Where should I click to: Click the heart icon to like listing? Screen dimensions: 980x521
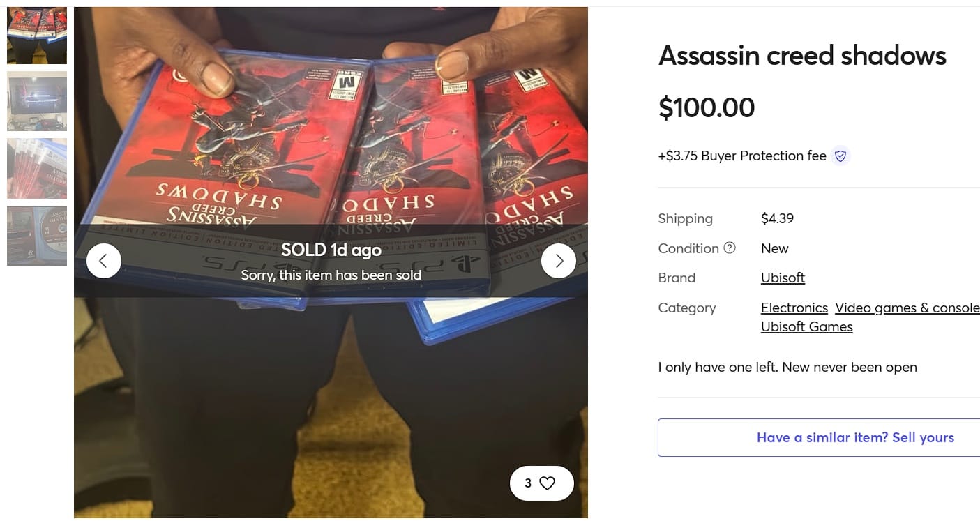(x=548, y=483)
